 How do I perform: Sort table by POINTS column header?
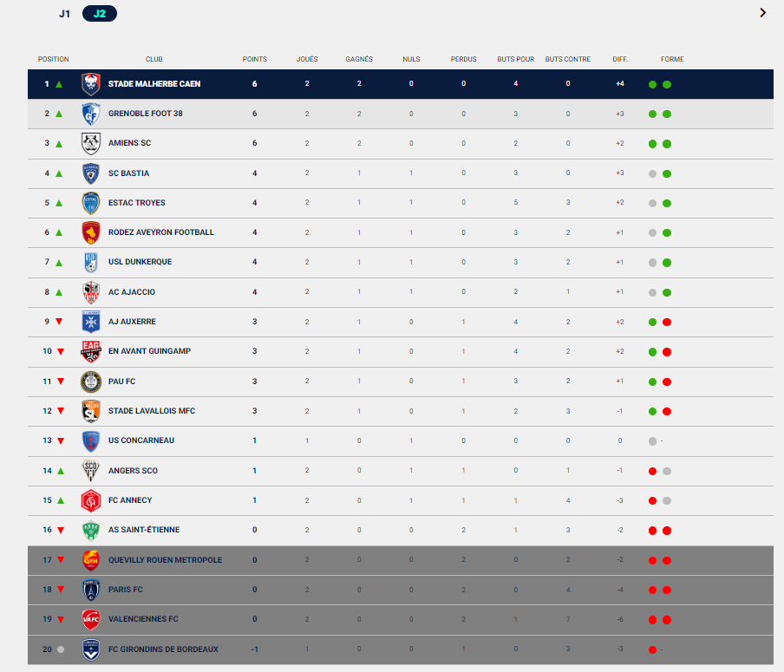tap(254, 59)
